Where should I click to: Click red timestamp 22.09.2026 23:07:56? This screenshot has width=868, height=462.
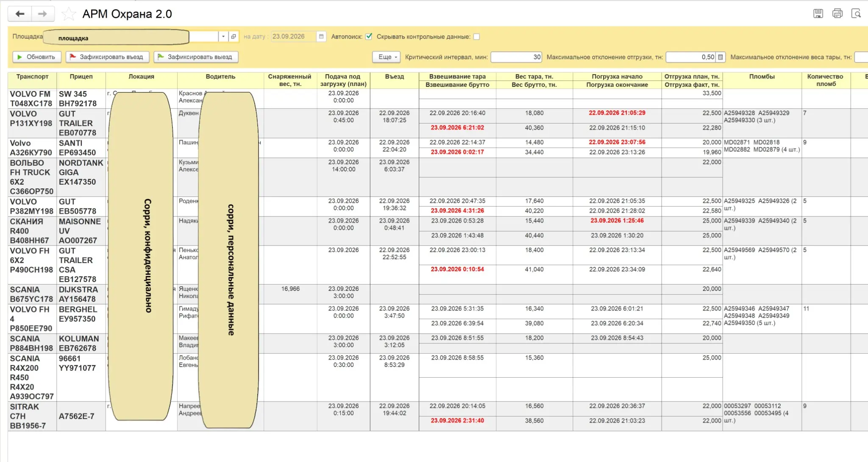click(617, 142)
